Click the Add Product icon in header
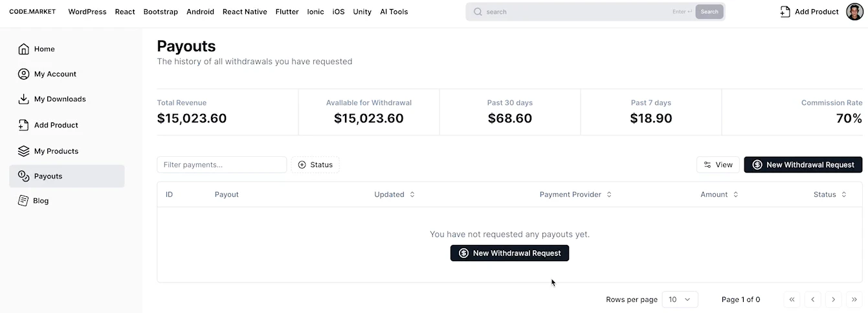868x313 pixels. click(x=785, y=12)
